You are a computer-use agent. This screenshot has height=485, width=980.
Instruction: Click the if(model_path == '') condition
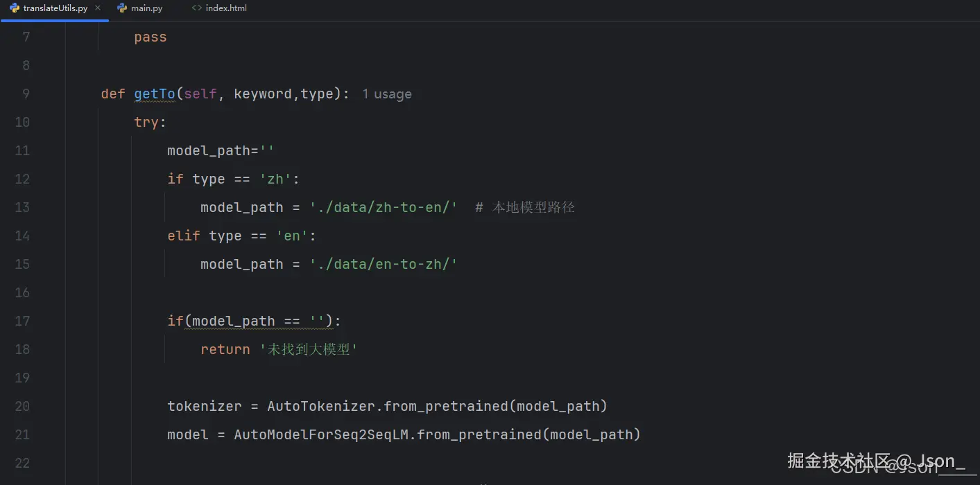tap(255, 321)
